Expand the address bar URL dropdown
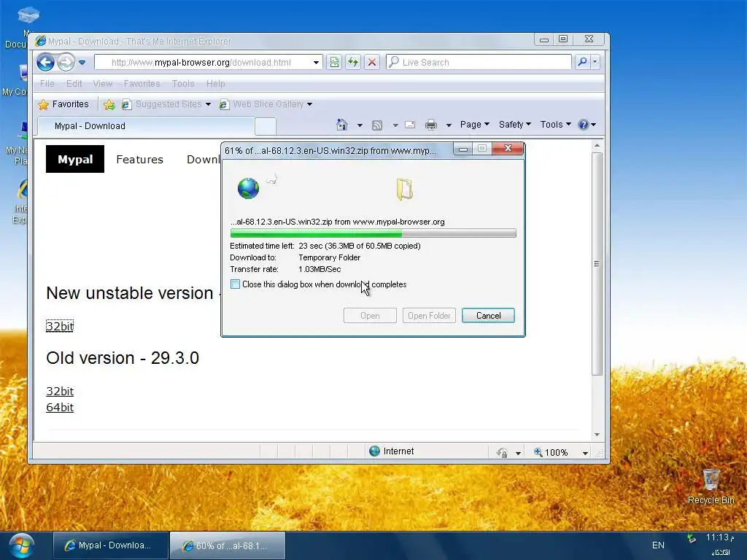The image size is (747, 560). tap(316, 63)
